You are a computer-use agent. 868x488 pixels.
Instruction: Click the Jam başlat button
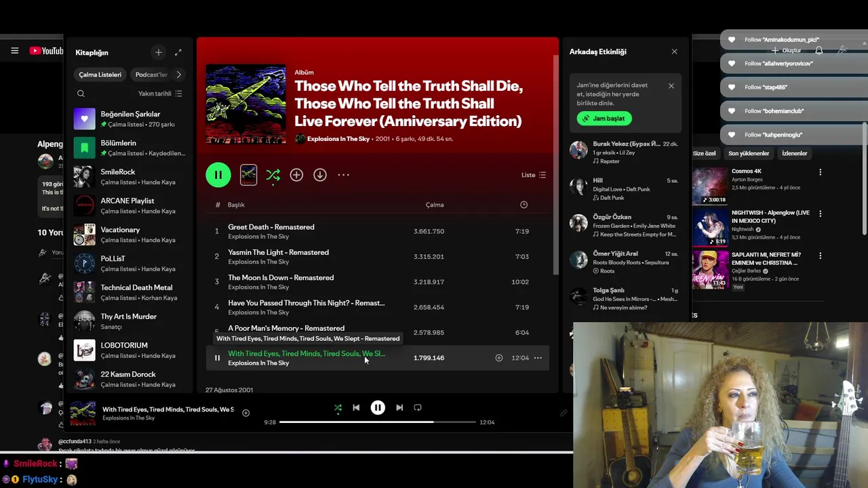(604, 119)
